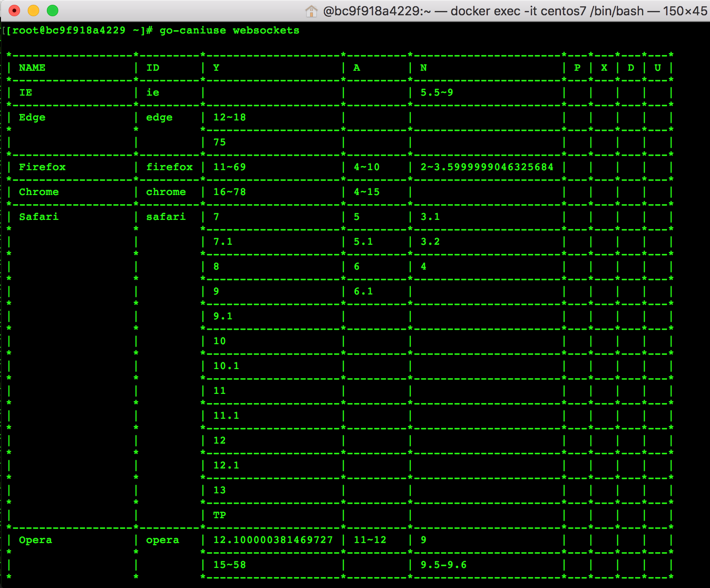710x588 pixels.
Task: Click the 'go-caniuse websockets' command text
Action: (x=229, y=30)
